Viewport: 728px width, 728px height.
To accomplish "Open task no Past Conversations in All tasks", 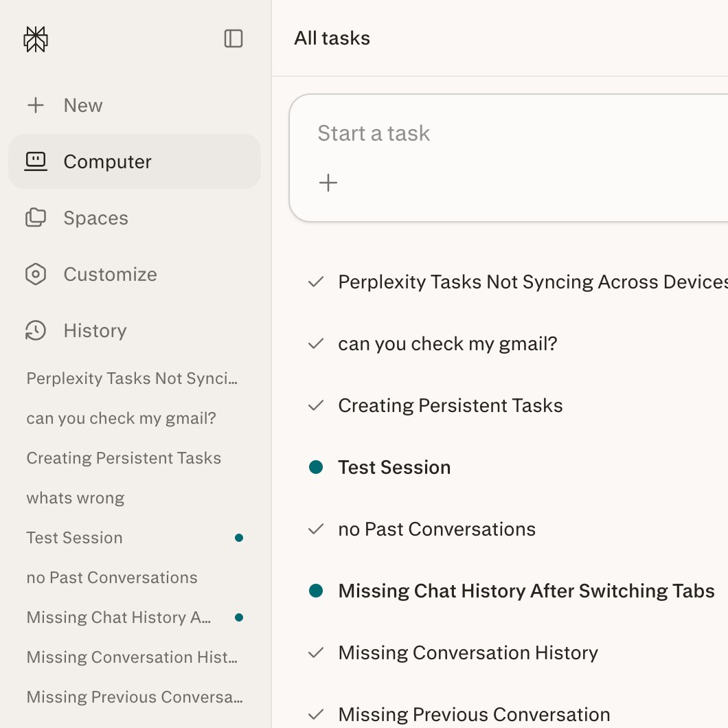I will (437, 529).
